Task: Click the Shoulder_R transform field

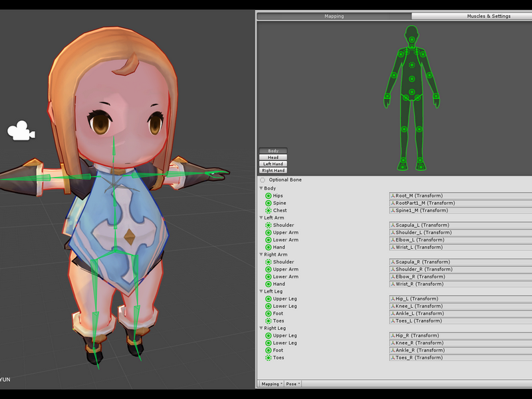Action: click(x=460, y=269)
